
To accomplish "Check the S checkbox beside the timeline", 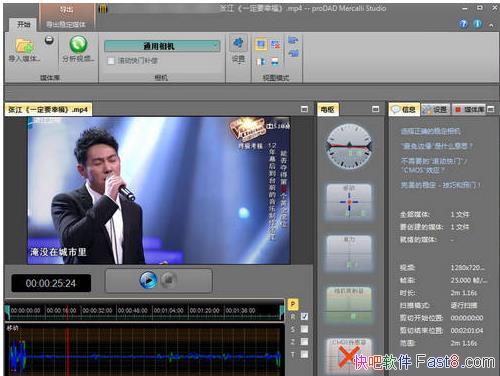I will pyautogui.click(x=304, y=329).
